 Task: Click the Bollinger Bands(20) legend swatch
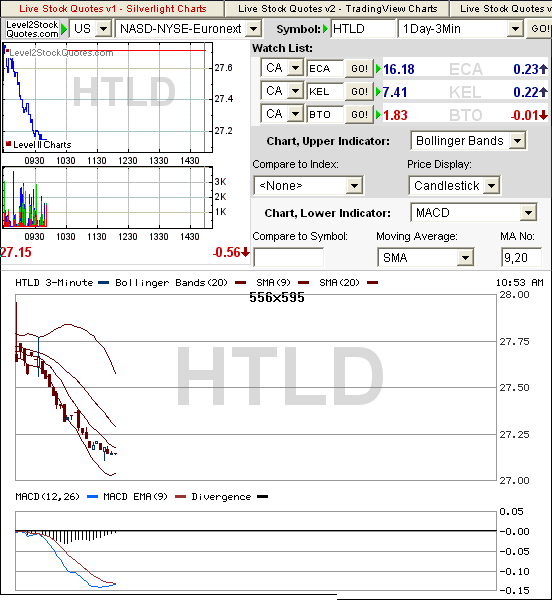click(x=241, y=283)
